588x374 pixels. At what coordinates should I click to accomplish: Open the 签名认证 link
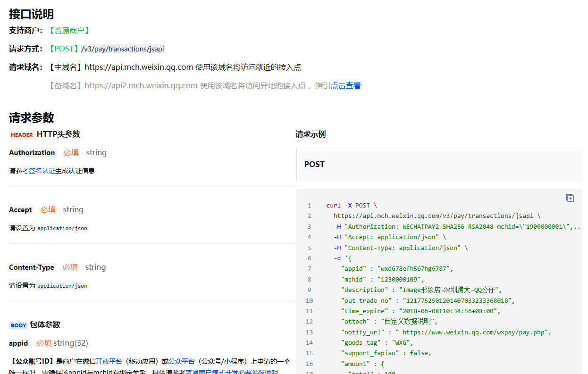(x=42, y=171)
